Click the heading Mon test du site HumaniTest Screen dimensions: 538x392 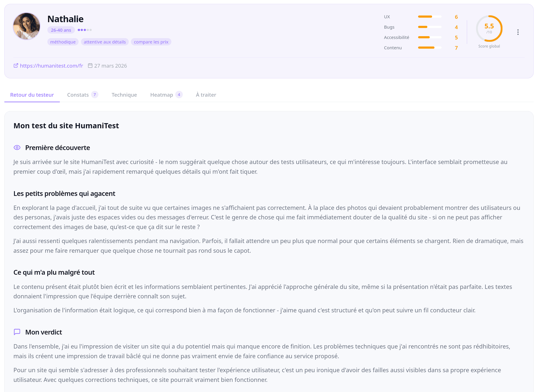(66, 126)
